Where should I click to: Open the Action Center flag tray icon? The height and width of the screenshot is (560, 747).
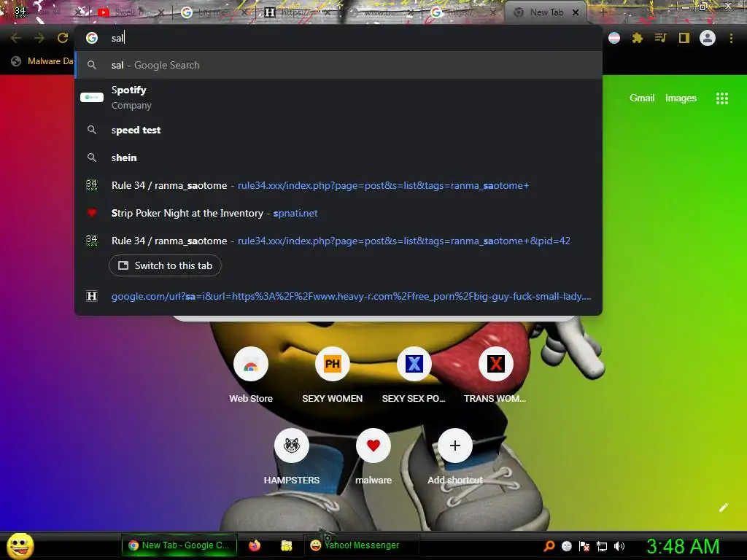click(584, 546)
